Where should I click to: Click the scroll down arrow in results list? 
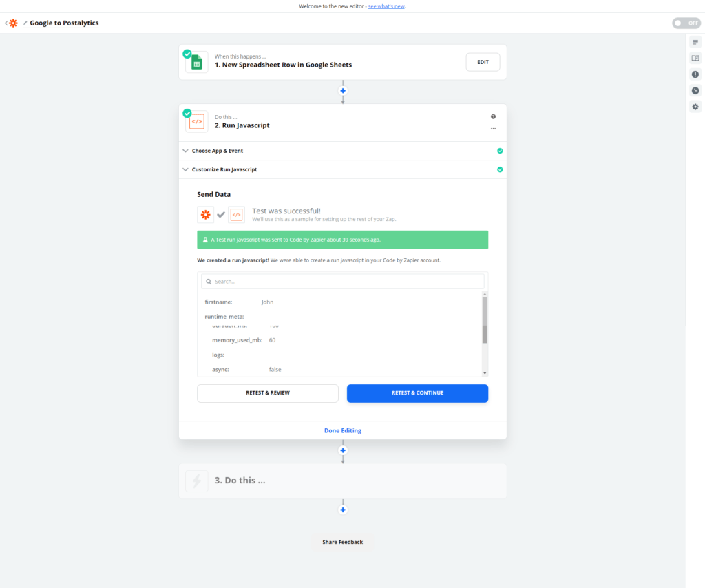(x=485, y=373)
